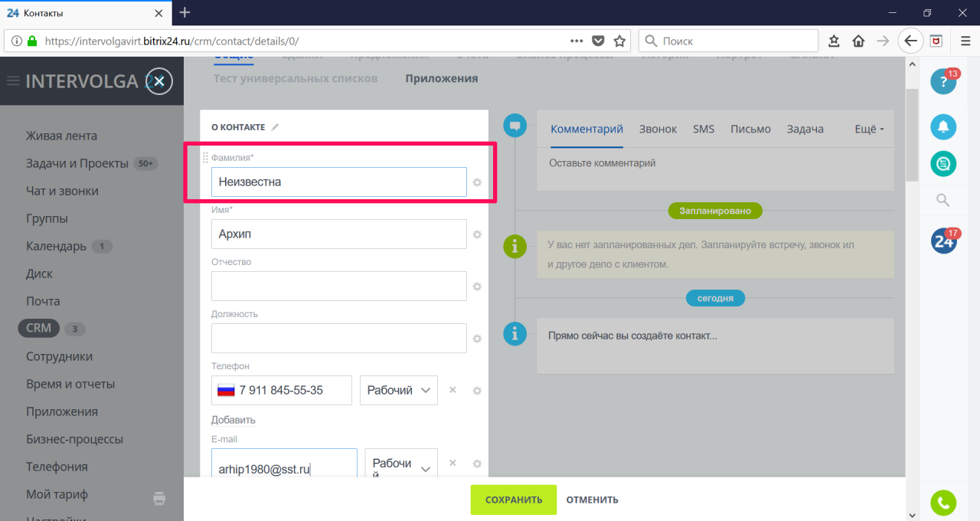Open the phone type dropdown Рабочий
The image size is (980, 521).
(x=399, y=390)
